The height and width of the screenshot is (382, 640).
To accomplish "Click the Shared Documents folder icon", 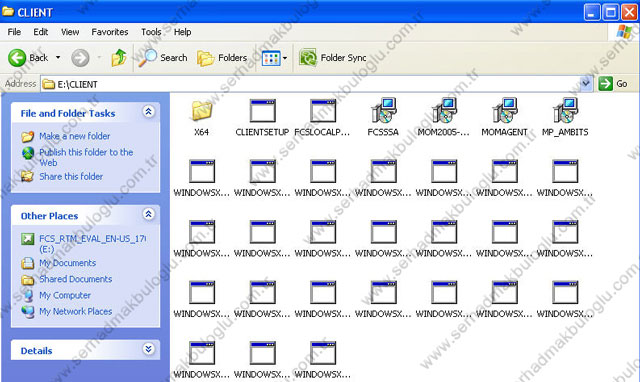I will 28,280.
